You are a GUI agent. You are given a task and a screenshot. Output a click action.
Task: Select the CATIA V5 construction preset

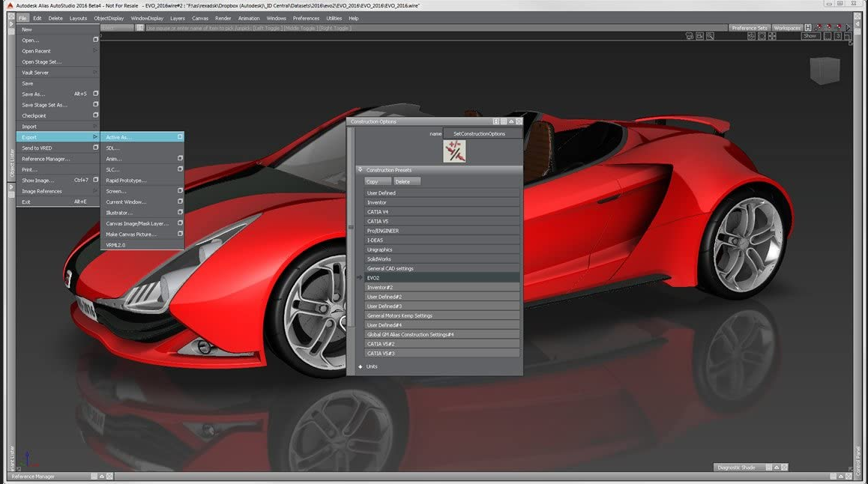coord(442,222)
